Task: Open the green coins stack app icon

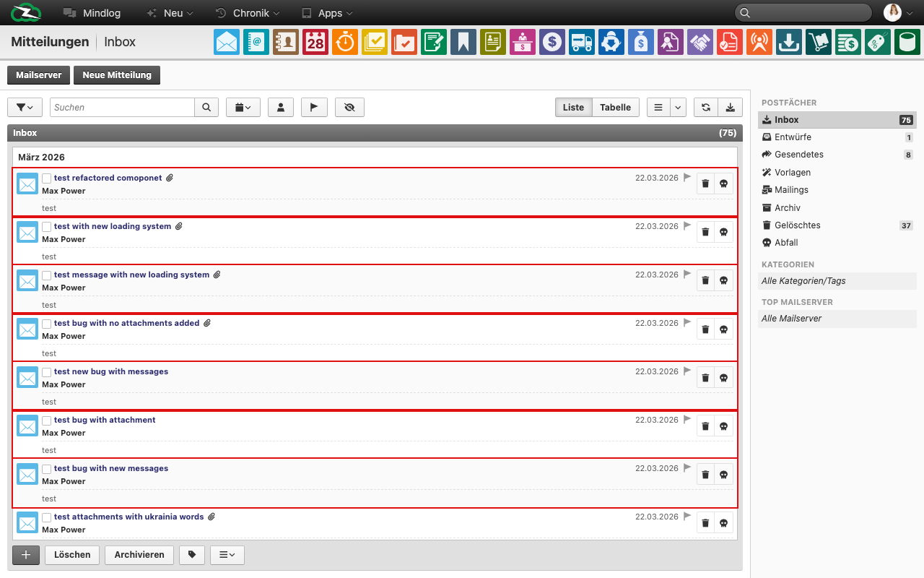Action: (848, 42)
